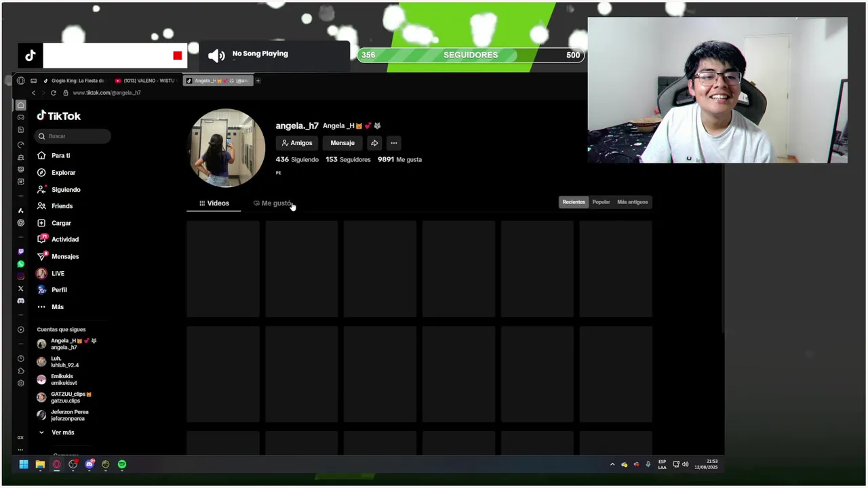Click the browser home icon in sidebar
The height and width of the screenshot is (488, 868).
[20, 105]
